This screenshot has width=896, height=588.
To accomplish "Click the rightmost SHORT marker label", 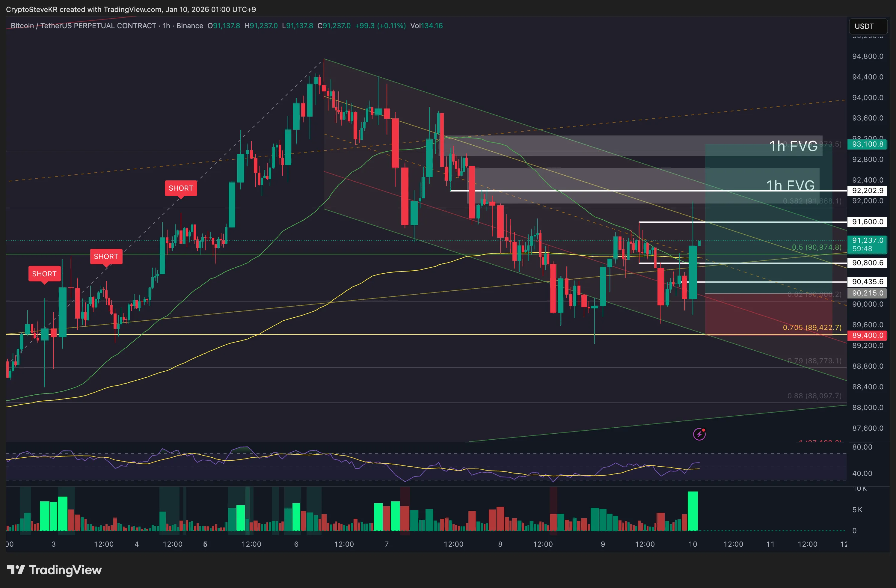I will click(x=181, y=188).
